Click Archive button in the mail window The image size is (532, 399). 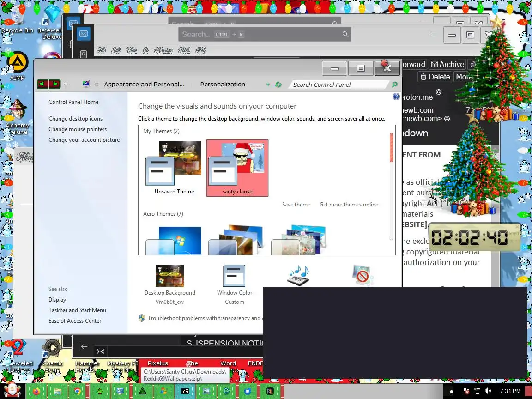pyautogui.click(x=447, y=64)
